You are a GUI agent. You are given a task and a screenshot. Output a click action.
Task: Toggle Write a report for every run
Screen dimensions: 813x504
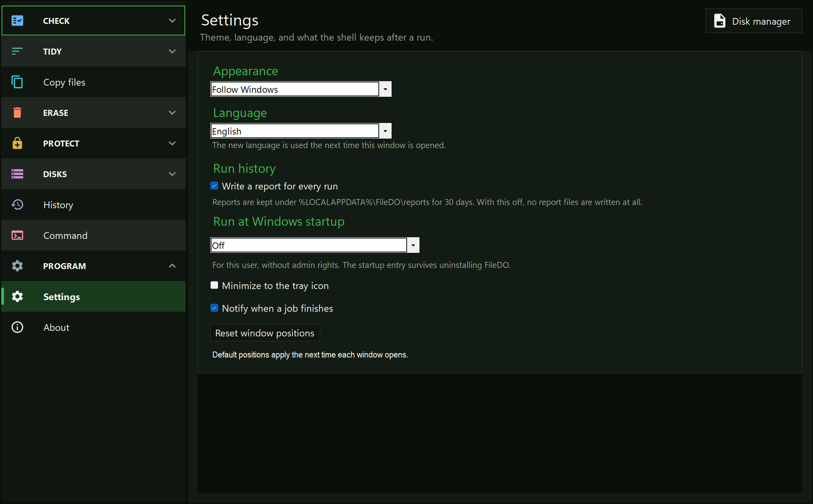click(x=214, y=186)
